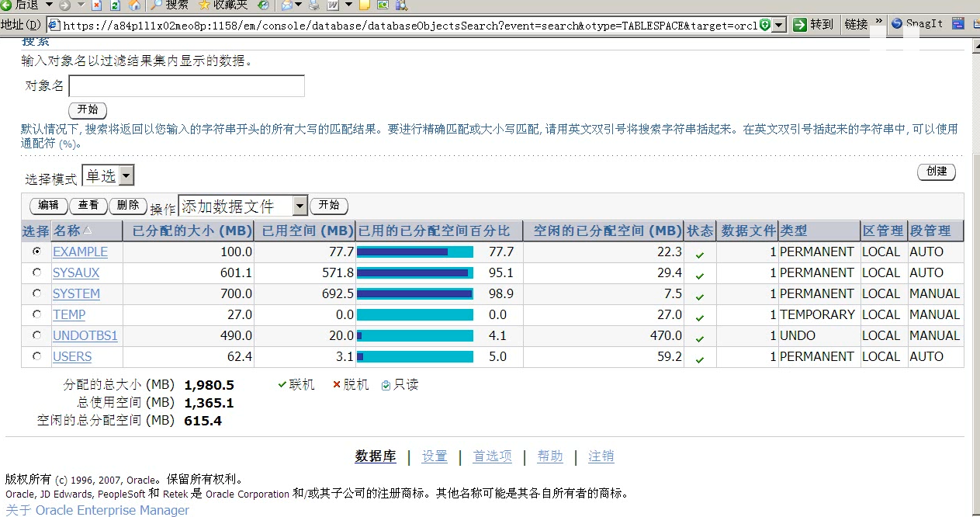Click the 开始 button next to the 操作 dropdown

point(329,206)
